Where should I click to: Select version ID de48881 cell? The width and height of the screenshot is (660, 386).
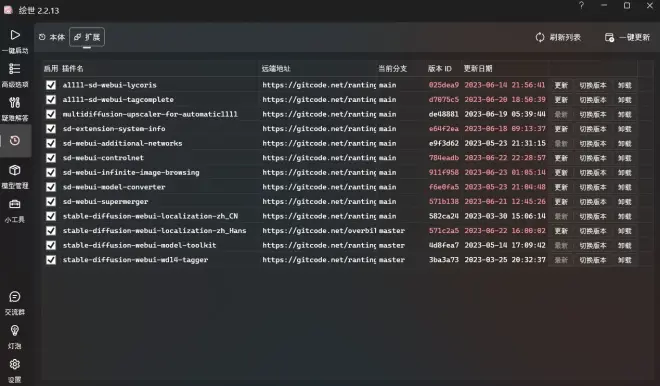coord(444,114)
